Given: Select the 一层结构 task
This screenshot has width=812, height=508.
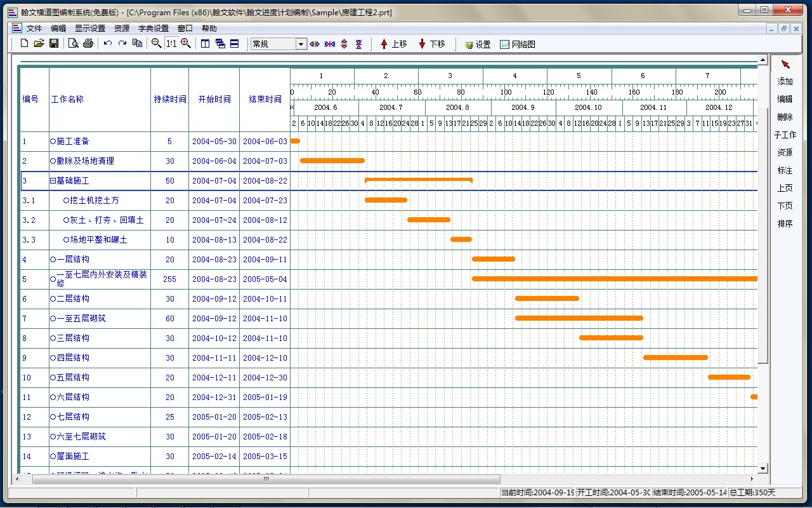Looking at the screenshot, I should pyautogui.click(x=73, y=260).
